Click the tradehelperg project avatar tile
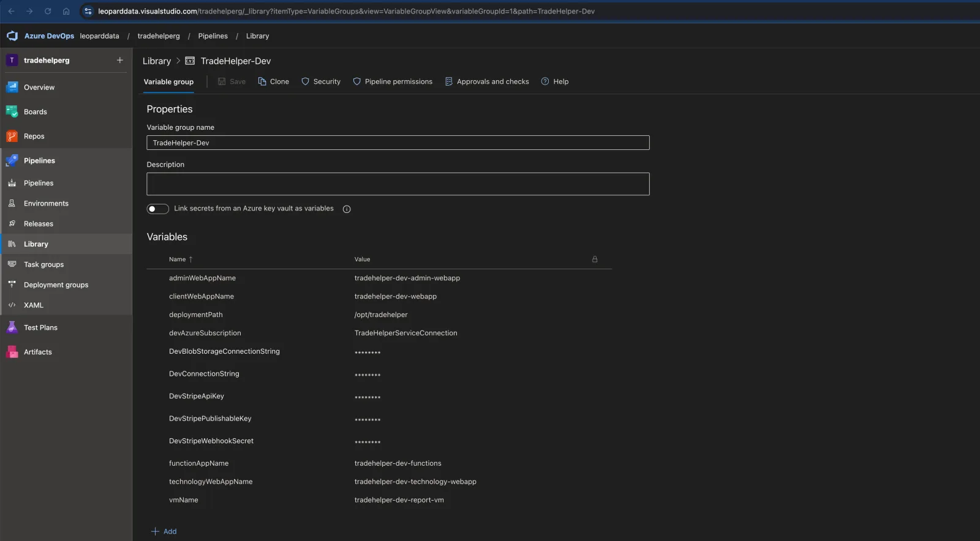This screenshot has height=541, width=980. coord(12,60)
